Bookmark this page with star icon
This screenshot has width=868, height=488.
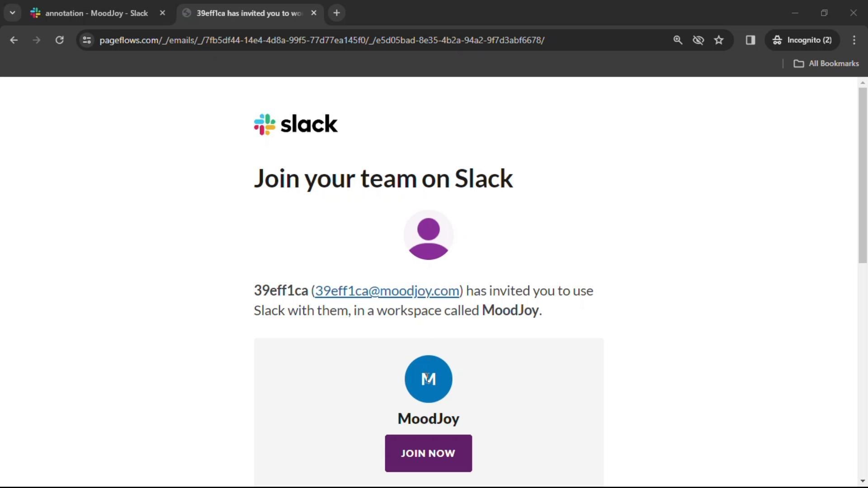point(719,40)
